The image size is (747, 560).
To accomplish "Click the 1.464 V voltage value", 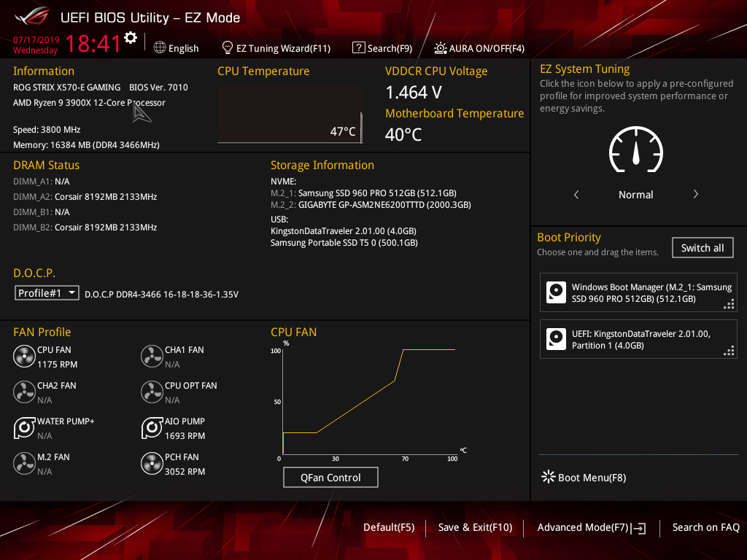I will (x=414, y=93).
